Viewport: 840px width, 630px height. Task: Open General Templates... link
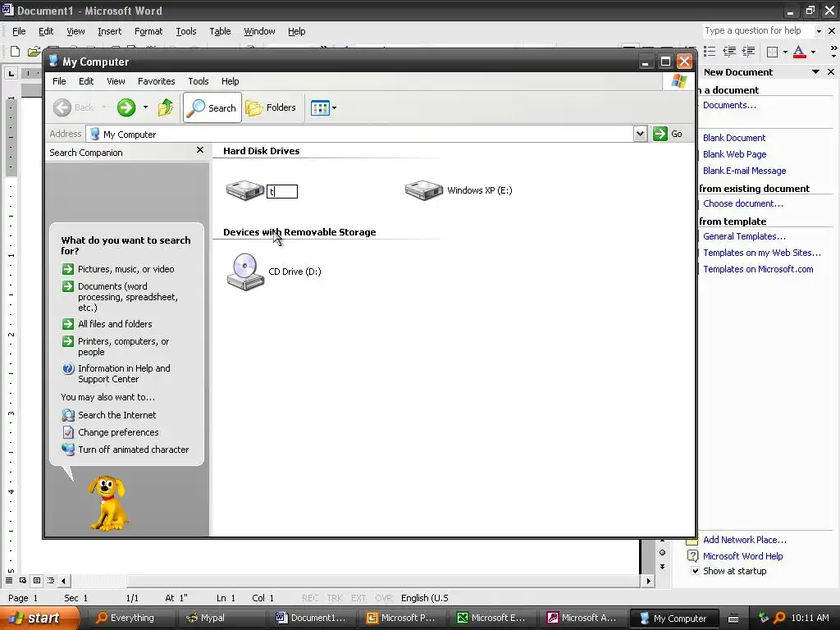tap(744, 236)
